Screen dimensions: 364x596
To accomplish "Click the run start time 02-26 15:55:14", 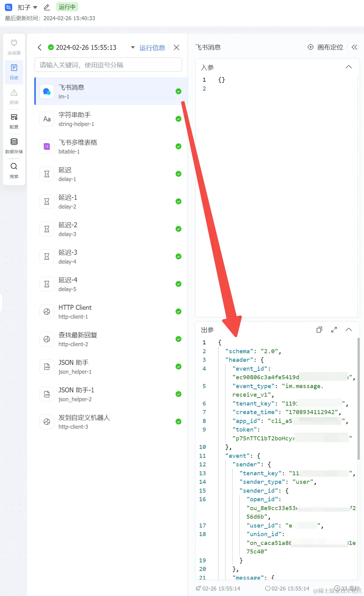I will pos(218,588).
